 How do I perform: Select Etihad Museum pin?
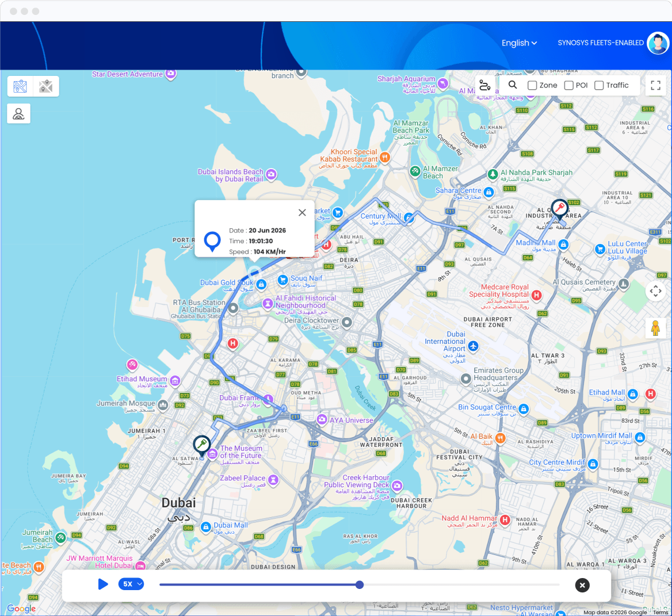pos(175,380)
